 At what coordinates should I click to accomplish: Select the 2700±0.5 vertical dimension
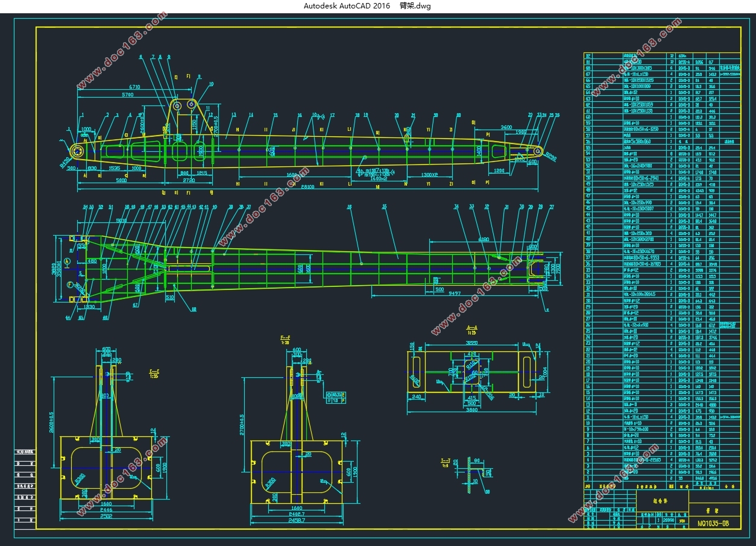click(x=243, y=425)
